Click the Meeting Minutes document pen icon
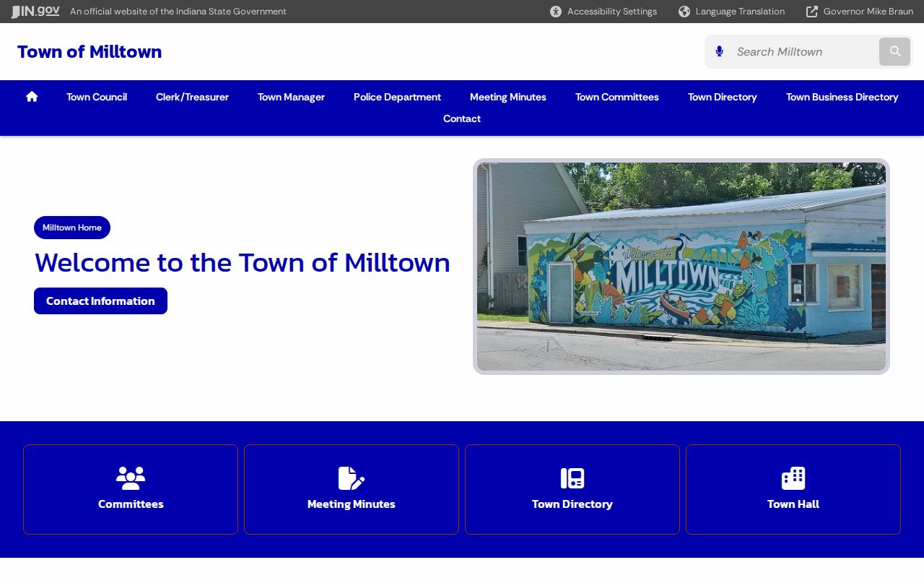Image resolution: width=924 pixels, height=578 pixels. pos(352,478)
